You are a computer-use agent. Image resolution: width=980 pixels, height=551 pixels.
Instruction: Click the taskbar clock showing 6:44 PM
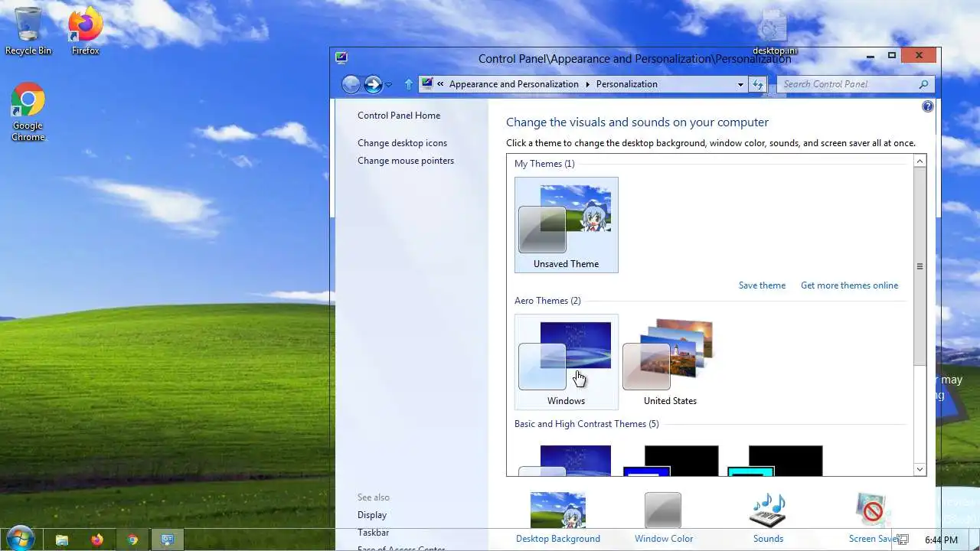click(x=941, y=540)
